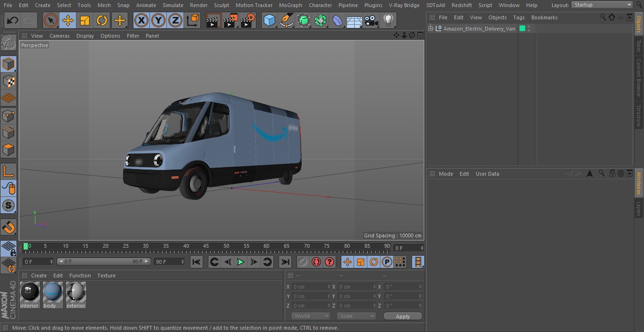Viewport: 644px width, 332px height.
Task: Open Edit Render Settings
Action: (248, 20)
